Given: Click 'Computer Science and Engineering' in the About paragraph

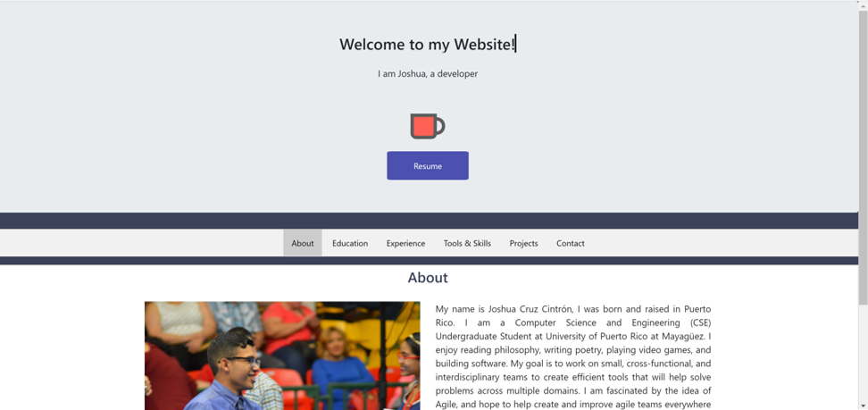Looking at the screenshot, I should (x=600, y=322).
